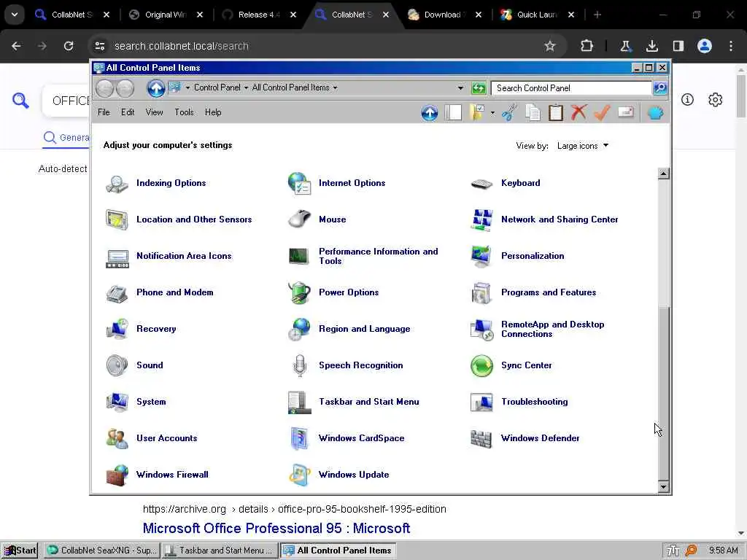Open Phone and Modem icon
Screen dimensions: 747x560
pos(117,293)
